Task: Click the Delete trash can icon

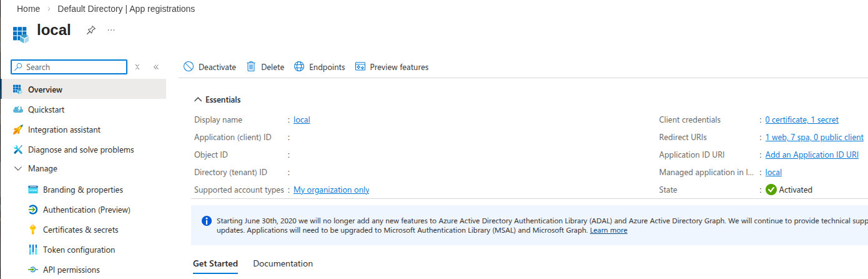Action: click(251, 67)
